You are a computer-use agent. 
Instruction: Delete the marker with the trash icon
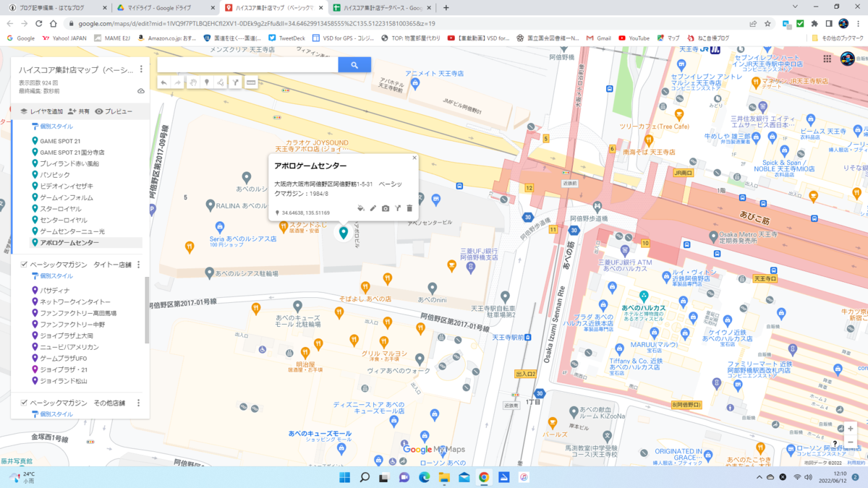click(x=409, y=208)
